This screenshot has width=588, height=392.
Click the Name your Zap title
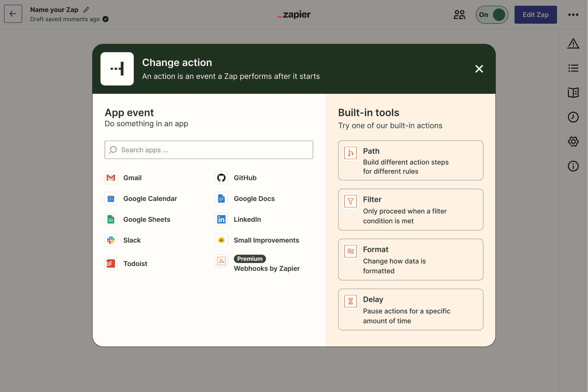(54, 10)
